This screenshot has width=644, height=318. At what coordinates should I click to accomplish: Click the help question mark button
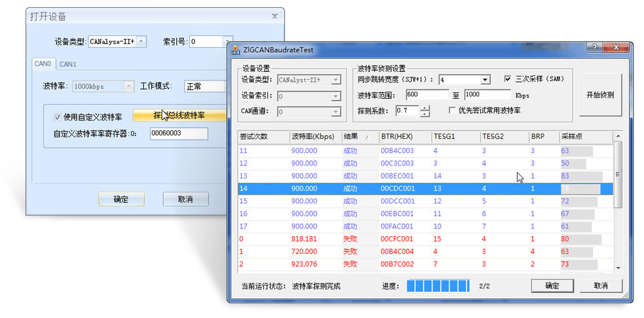[594, 47]
